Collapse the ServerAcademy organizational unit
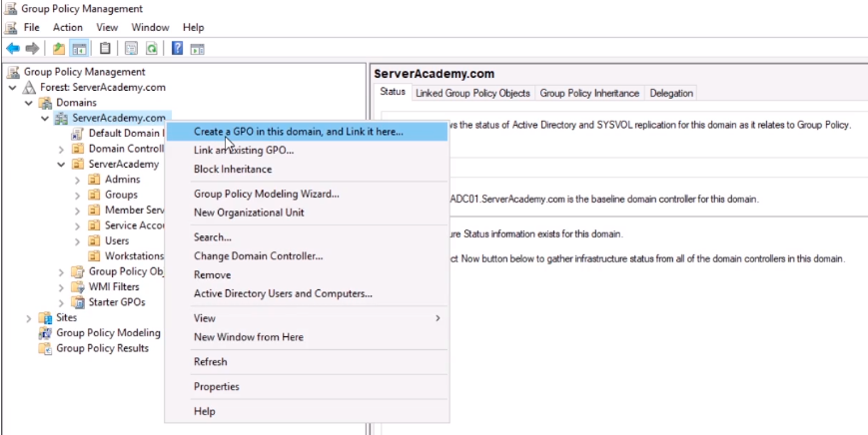This screenshot has width=868, height=435. [x=62, y=165]
